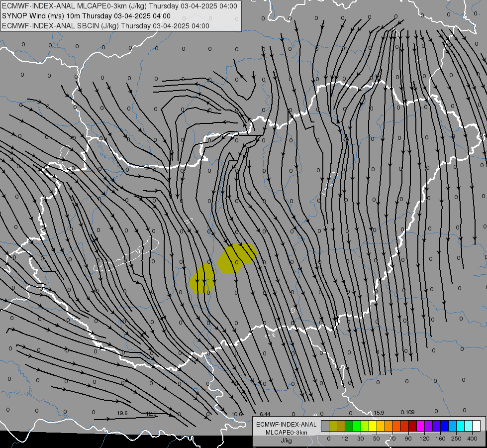Select the red-orange swatch after tick 70
This screenshot has height=448, width=487.
click(x=396, y=426)
